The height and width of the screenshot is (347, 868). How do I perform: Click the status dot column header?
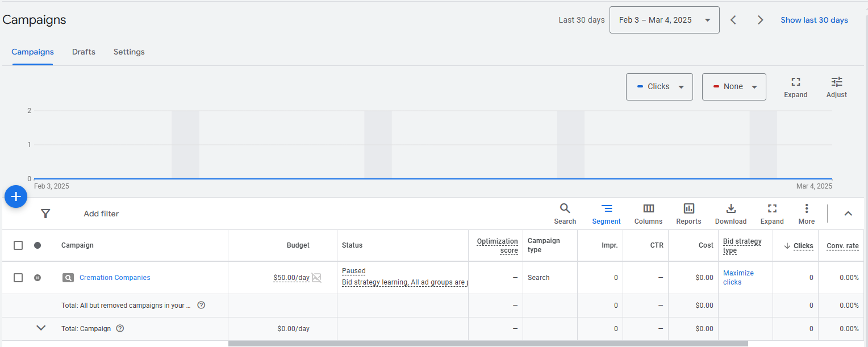37,245
